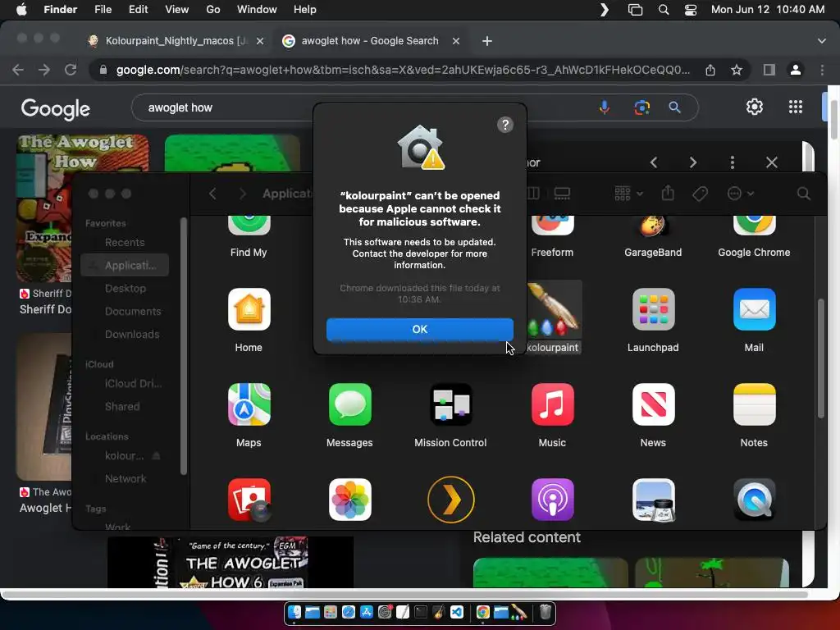Search by image with Google Lens icon
The image size is (840, 630).
pyautogui.click(x=641, y=107)
